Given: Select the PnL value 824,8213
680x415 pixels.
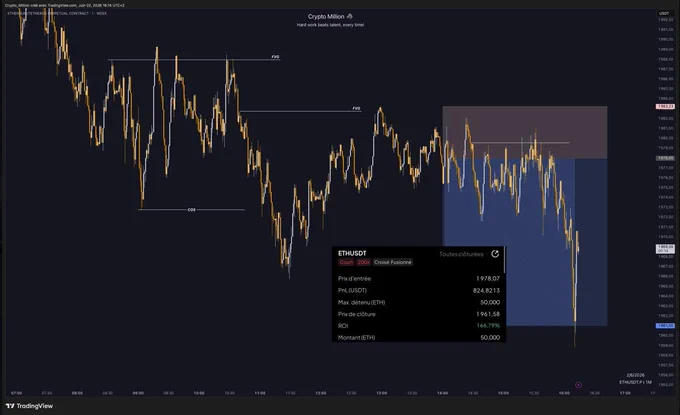Looking at the screenshot, I should tap(487, 291).
